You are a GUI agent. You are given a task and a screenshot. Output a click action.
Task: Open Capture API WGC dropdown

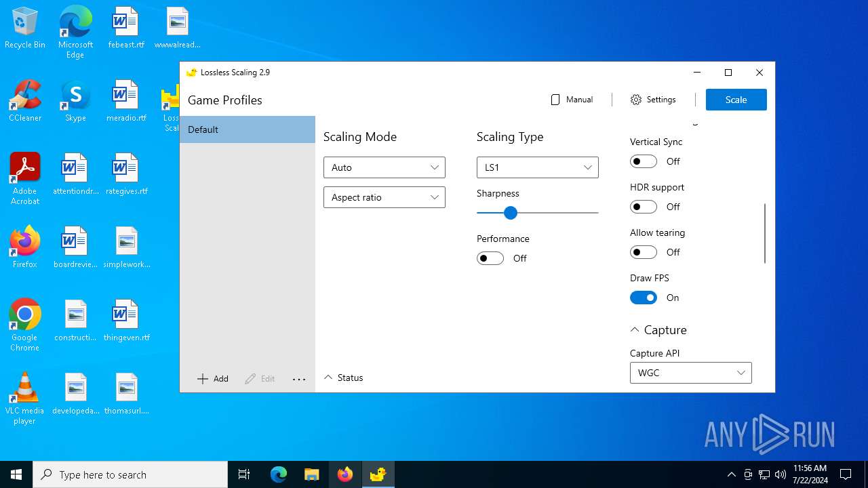click(691, 373)
